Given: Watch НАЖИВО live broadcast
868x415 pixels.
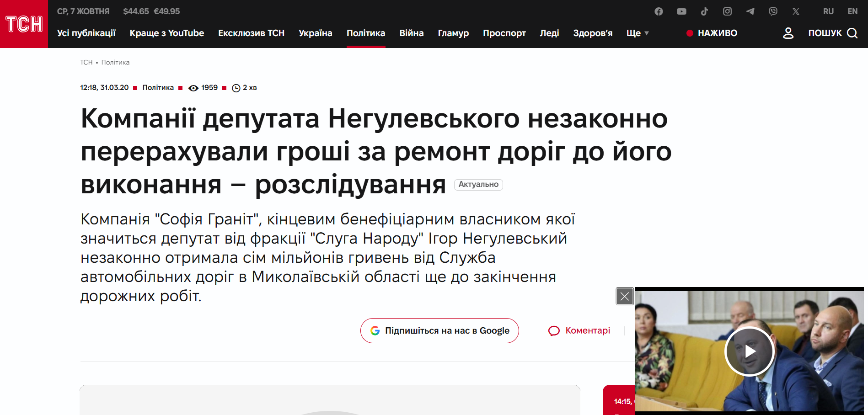Looking at the screenshot, I should pyautogui.click(x=712, y=33).
